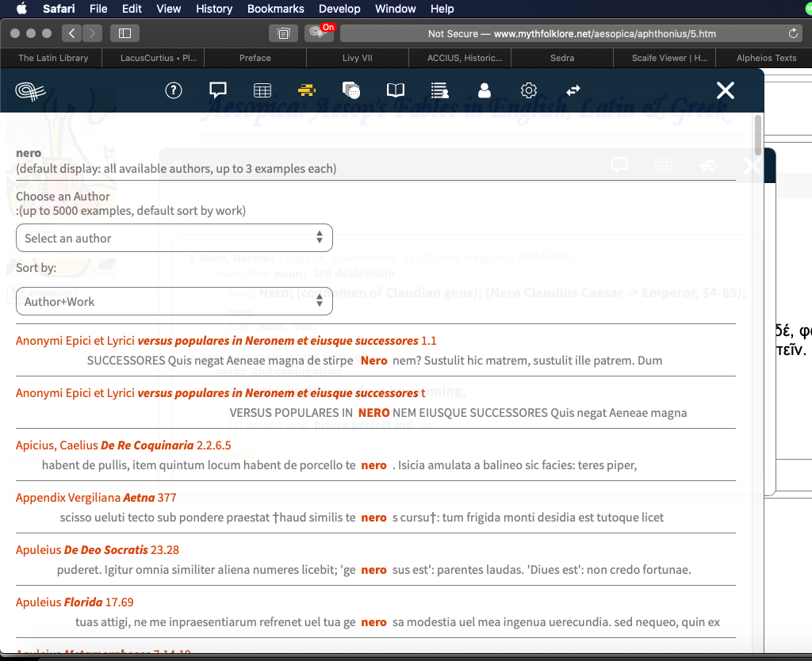
Task: Open the grammar book icon
Action: tap(395, 90)
